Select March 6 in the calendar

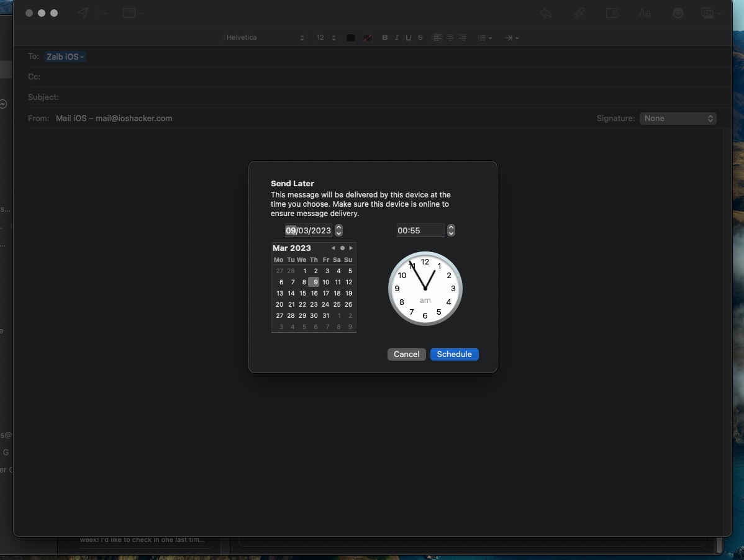[x=281, y=282]
